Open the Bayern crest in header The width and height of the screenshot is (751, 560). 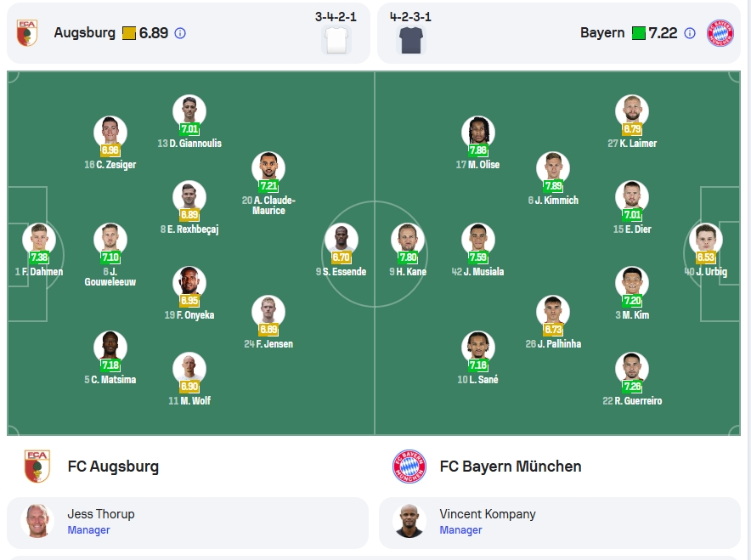tap(720, 32)
